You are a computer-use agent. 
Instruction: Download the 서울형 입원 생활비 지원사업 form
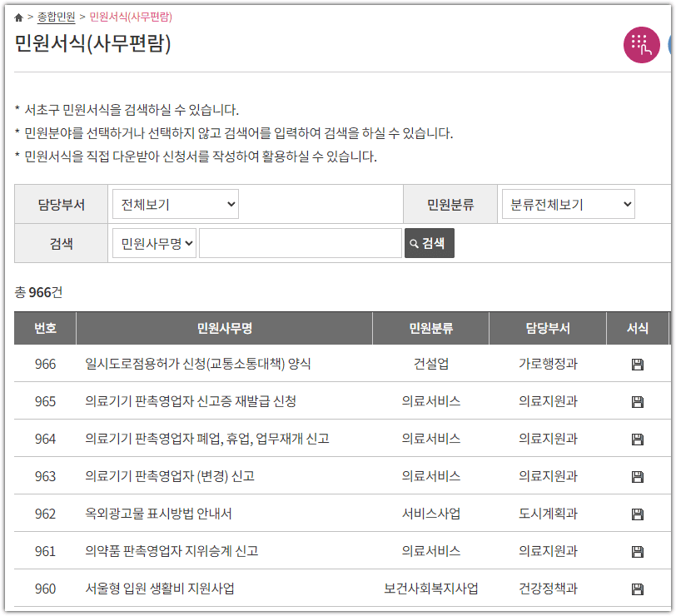pyautogui.click(x=637, y=589)
